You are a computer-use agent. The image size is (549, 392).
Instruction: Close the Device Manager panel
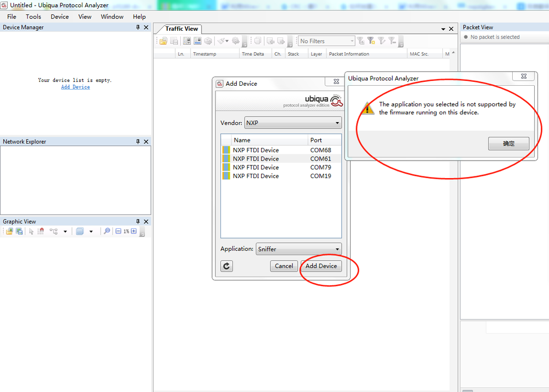[146, 27]
